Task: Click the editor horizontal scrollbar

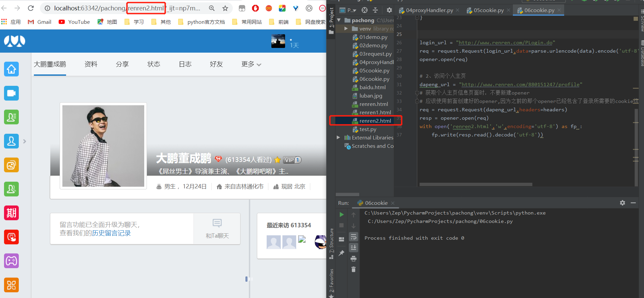Action: (476, 184)
